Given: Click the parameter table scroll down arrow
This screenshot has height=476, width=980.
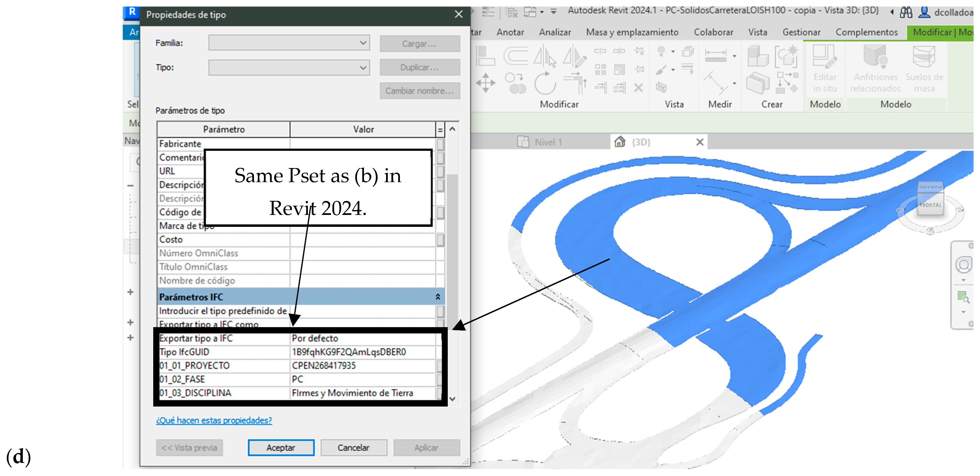Looking at the screenshot, I should pos(452,399).
